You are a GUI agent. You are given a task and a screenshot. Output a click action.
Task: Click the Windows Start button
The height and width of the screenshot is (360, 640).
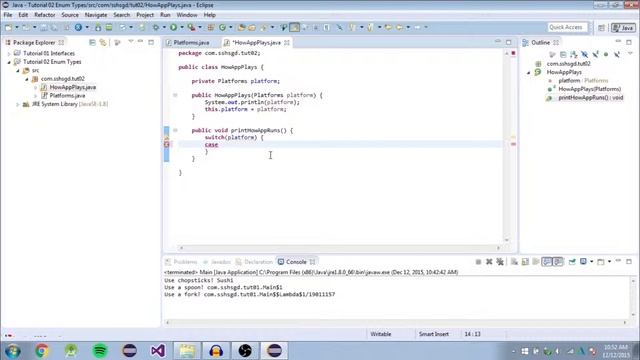[13, 351]
